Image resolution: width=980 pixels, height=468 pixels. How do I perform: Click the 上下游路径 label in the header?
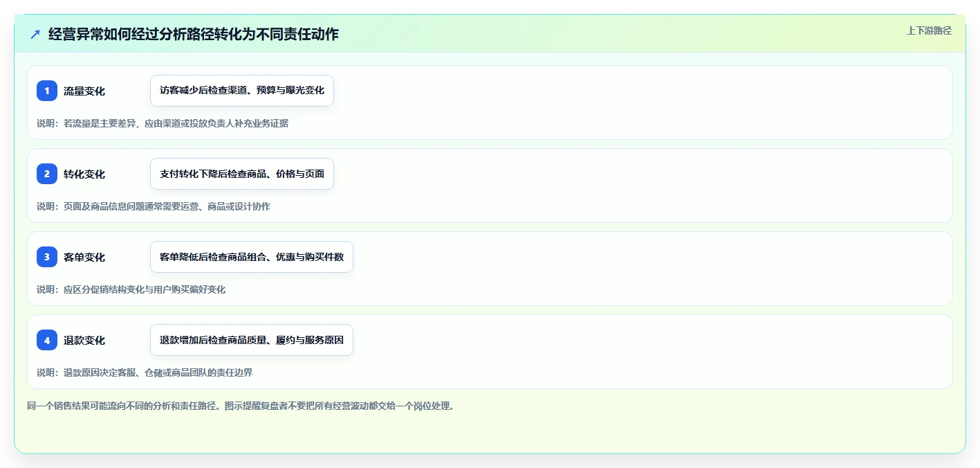pos(929,30)
